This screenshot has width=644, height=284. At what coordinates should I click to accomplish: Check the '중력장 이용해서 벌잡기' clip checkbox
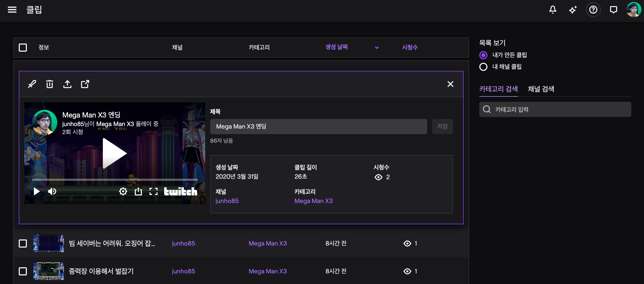click(x=23, y=271)
